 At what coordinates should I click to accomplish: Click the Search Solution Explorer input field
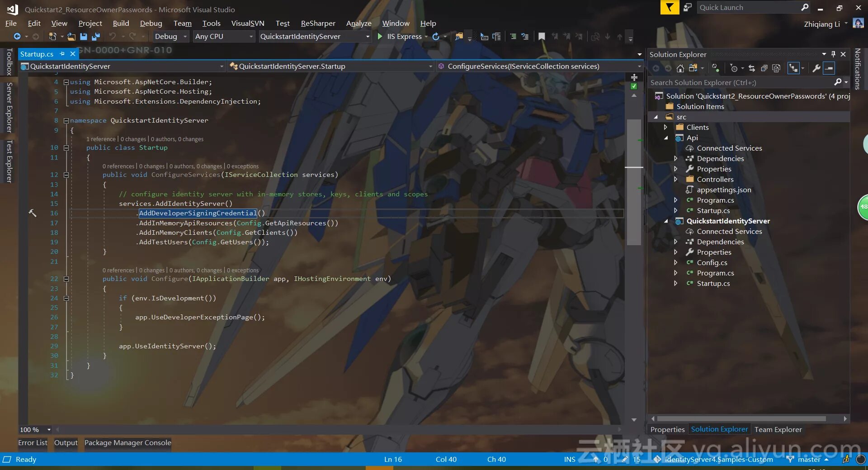click(741, 83)
